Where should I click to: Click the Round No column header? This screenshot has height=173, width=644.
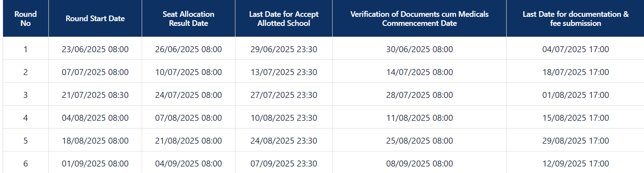(25, 19)
